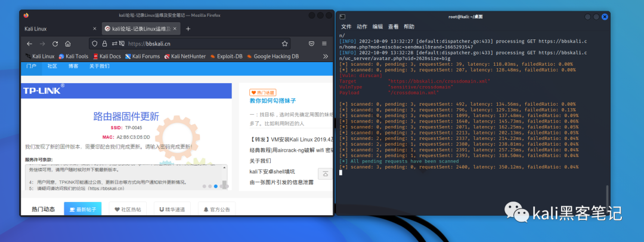Switch to the Kali Linux tab
Viewport: 644px width, 242px height.
(x=60, y=29)
